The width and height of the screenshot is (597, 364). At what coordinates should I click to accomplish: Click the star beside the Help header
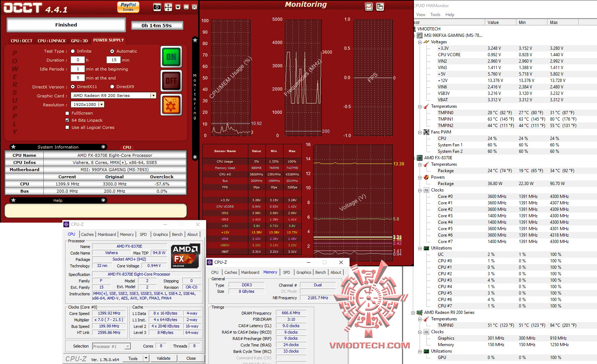[x=13, y=200]
